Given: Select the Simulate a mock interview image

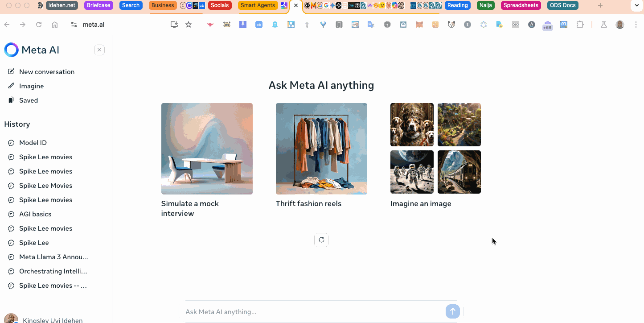Looking at the screenshot, I should (x=207, y=149).
